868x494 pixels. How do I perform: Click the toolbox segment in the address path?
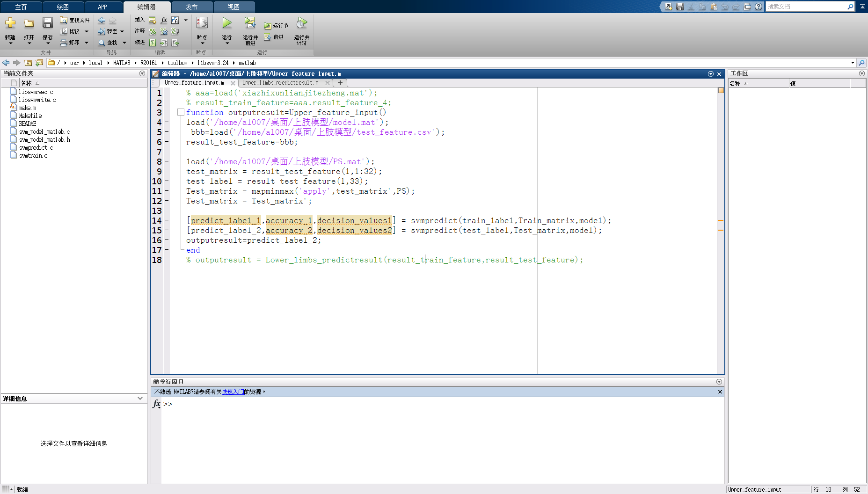click(177, 63)
